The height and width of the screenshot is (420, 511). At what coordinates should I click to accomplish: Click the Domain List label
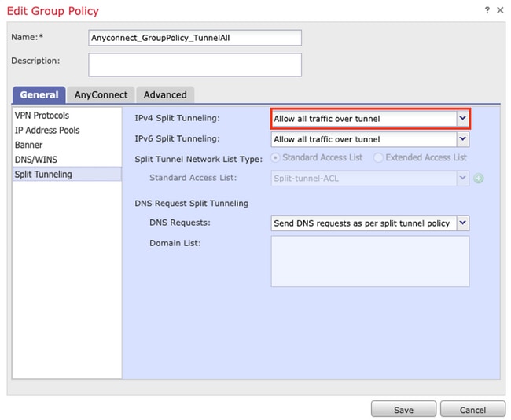tap(175, 243)
